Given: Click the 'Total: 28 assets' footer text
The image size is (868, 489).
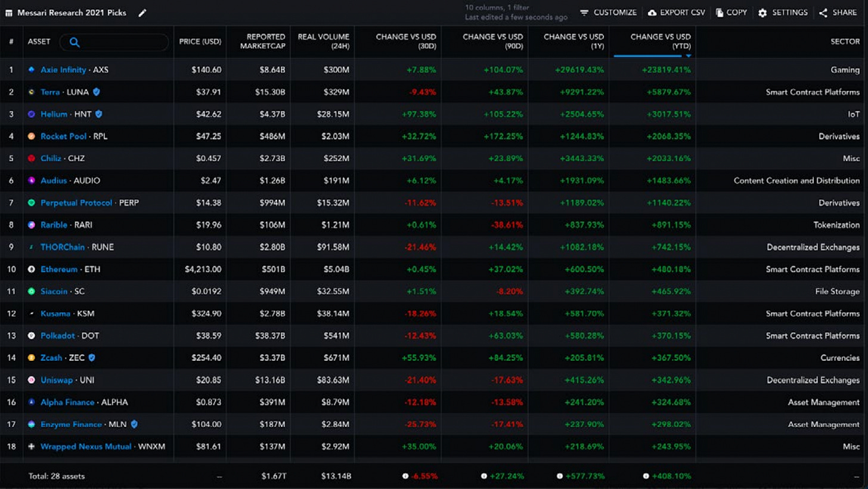Looking at the screenshot, I should (x=57, y=476).
